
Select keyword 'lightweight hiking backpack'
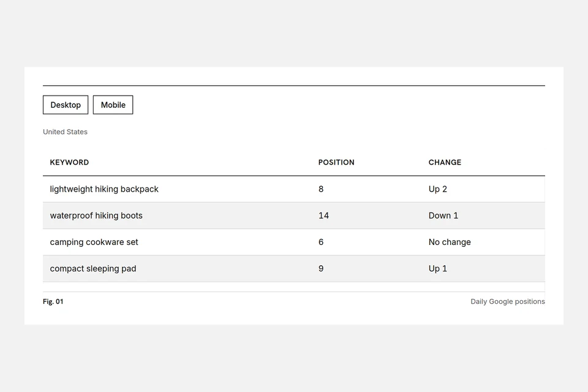coord(104,189)
